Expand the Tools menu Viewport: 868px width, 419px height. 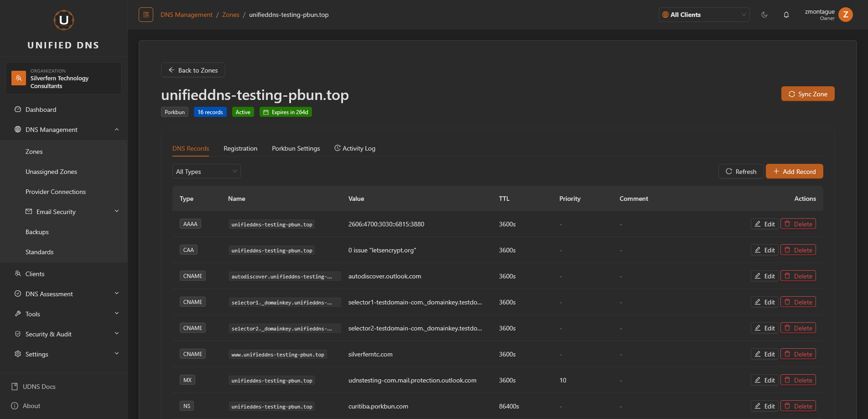coord(63,314)
